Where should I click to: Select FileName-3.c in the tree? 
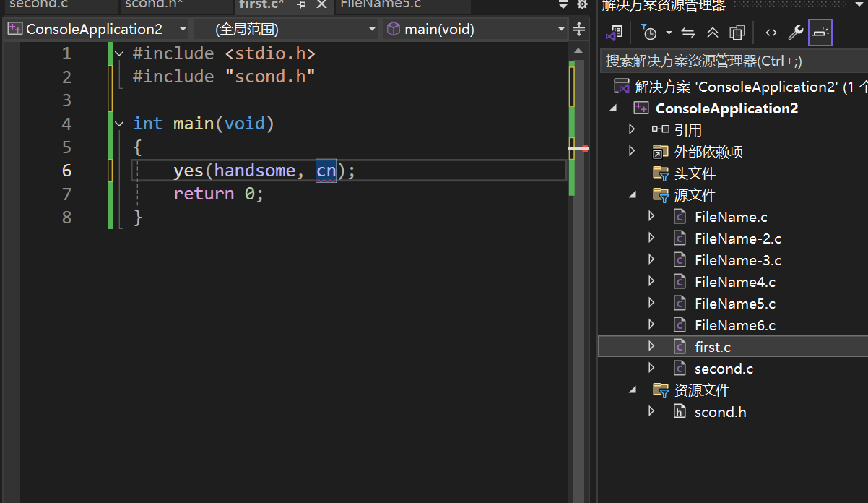pyautogui.click(x=737, y=260)
